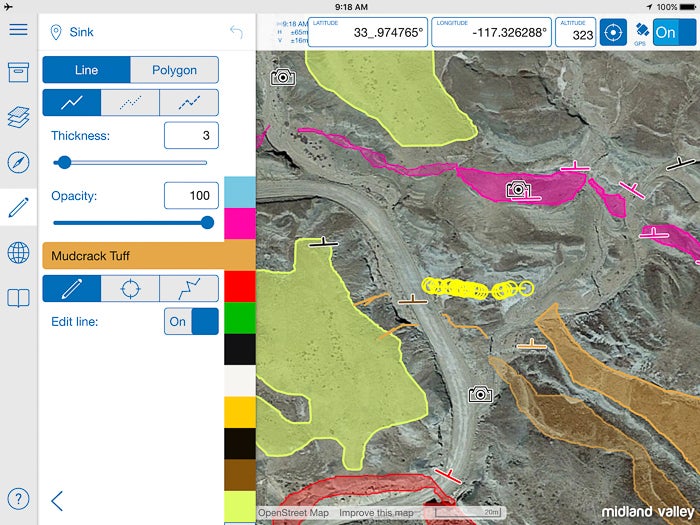Center map with the GPS locate icon

(613, 32)
